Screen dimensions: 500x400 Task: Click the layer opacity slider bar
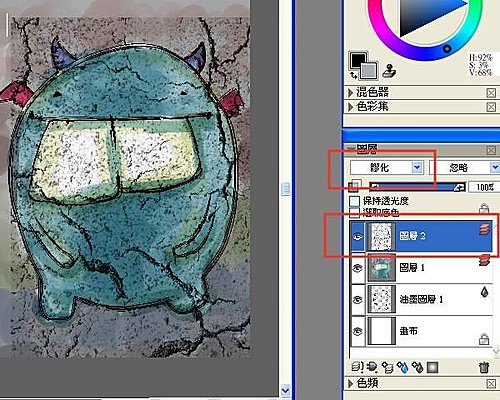(x=417, y=187)
